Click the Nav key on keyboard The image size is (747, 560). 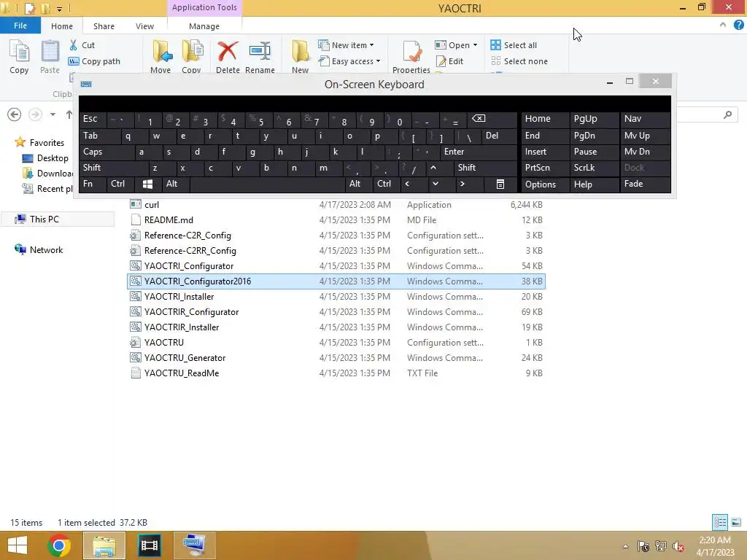pyautogui.click(x=645, y=119)
